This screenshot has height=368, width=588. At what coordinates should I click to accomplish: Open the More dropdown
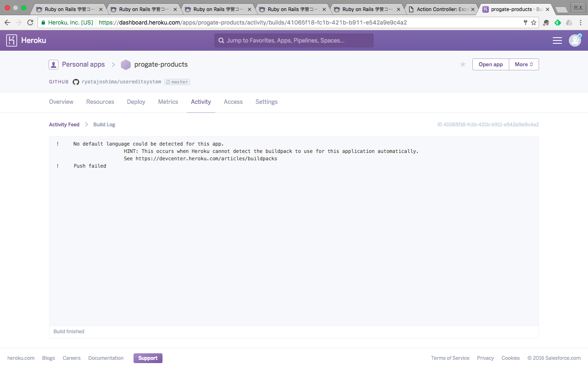523,64
